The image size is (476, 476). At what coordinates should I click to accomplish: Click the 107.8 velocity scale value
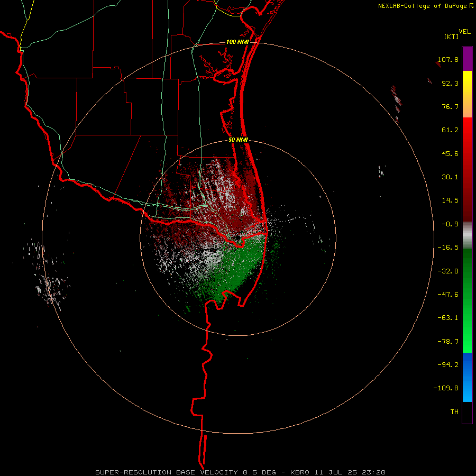coord(448,60)
